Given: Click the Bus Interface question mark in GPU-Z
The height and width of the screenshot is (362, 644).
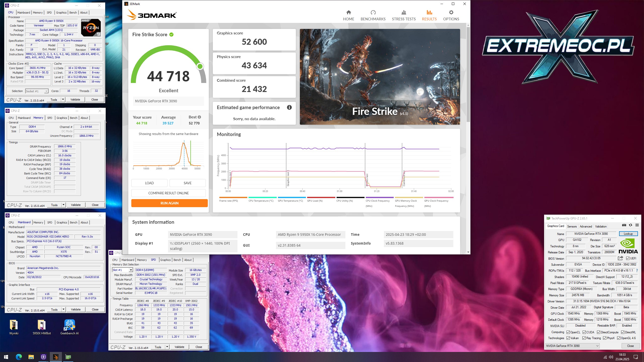Looking at the screenshot, I should click(x=637, y=270).
